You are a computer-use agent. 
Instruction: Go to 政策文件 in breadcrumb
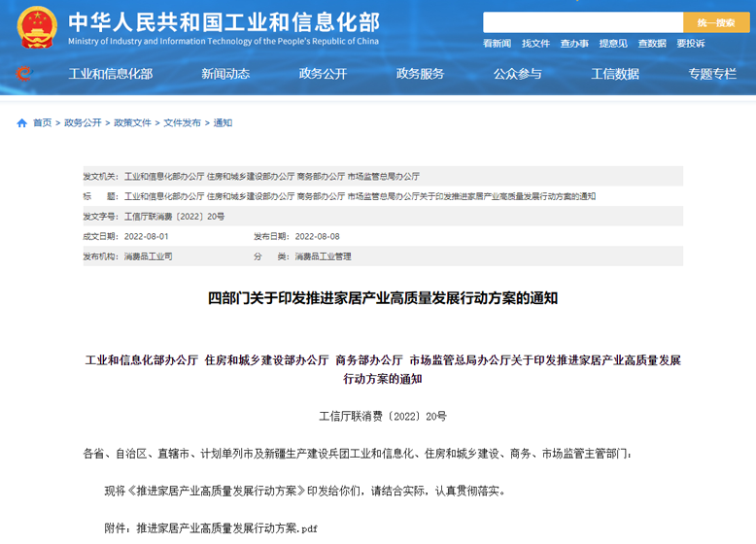[x=132, y=122]
